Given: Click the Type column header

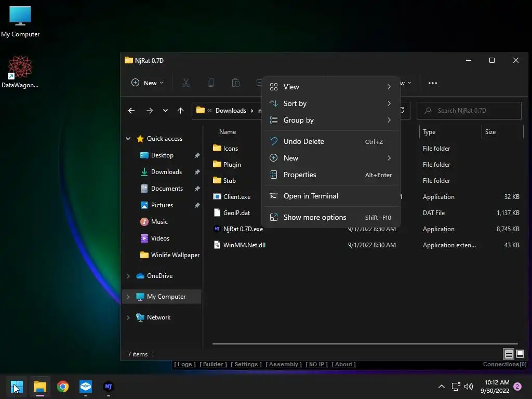Looking at the screenshot, I should click(x=429, y=131).
